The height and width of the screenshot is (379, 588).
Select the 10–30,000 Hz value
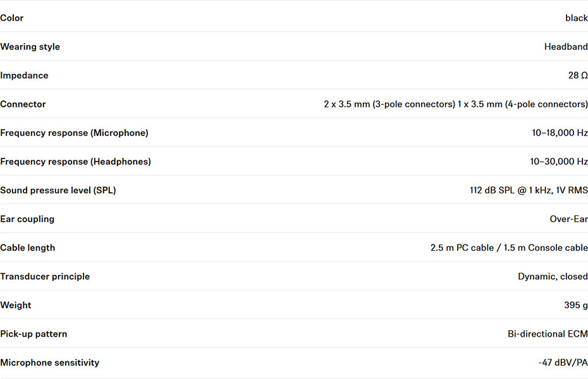559,162
